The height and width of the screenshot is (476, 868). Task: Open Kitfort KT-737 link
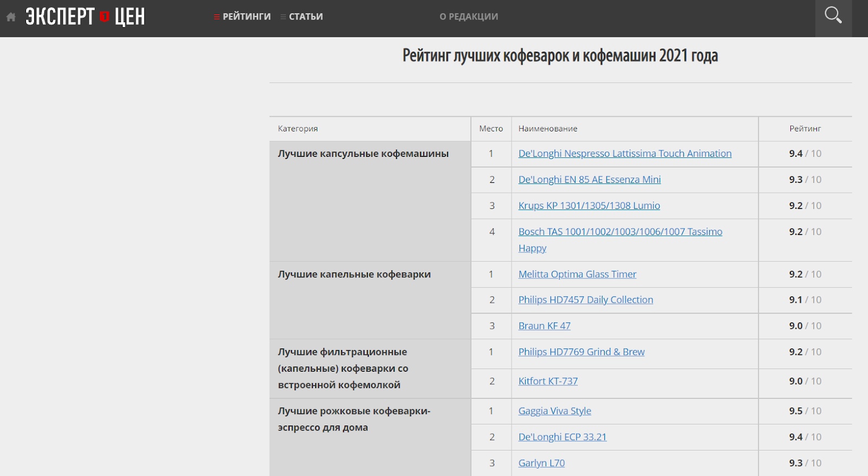click(548, 381)
